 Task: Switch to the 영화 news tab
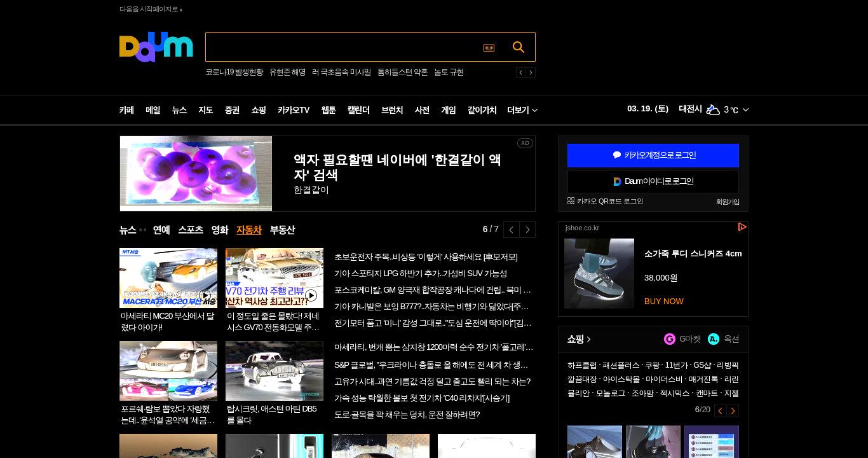coord(220,230)
